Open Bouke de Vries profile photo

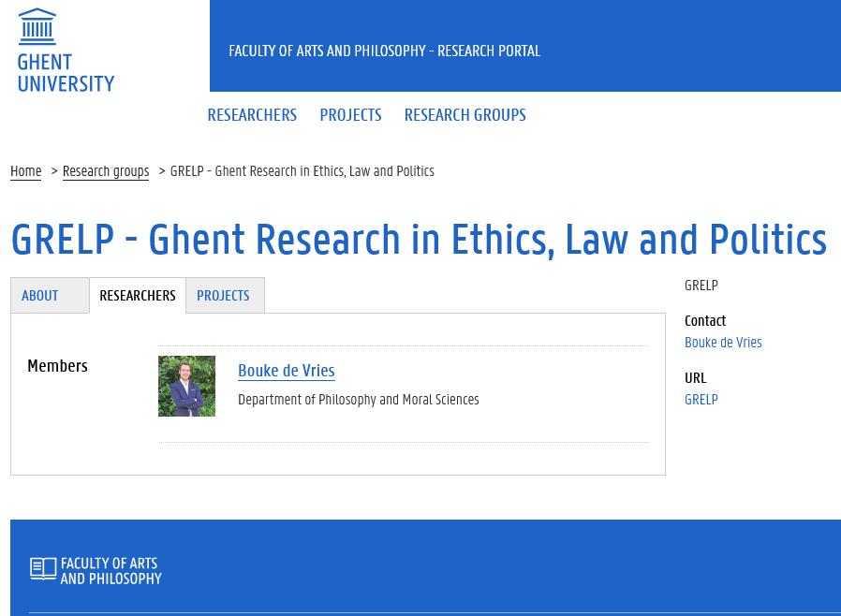tap(186, 386)
